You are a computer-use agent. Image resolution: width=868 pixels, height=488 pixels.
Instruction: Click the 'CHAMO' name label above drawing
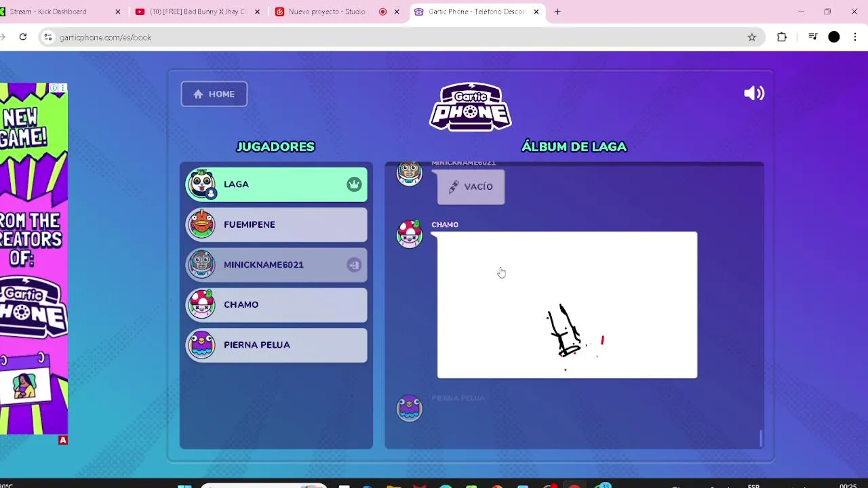pyautogui.click(x=445, y=224)
